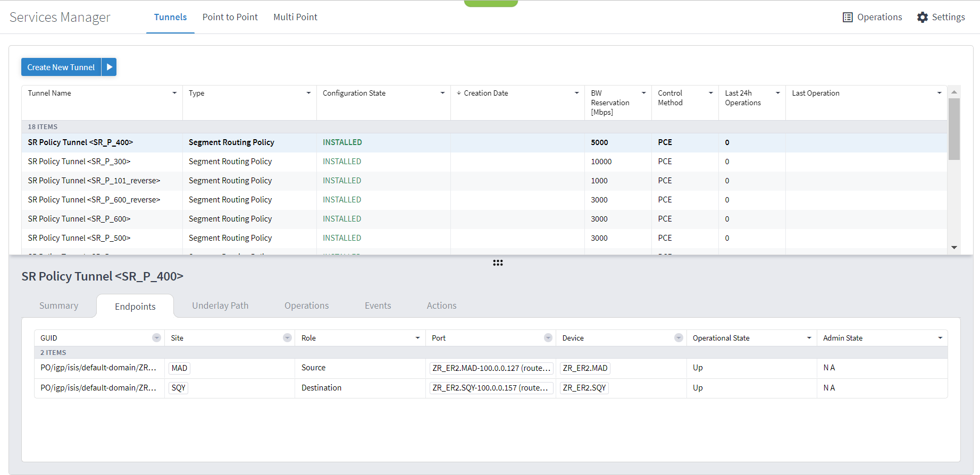
Task: Sort by Creation Date arrow header
Action: pos(459,93)
